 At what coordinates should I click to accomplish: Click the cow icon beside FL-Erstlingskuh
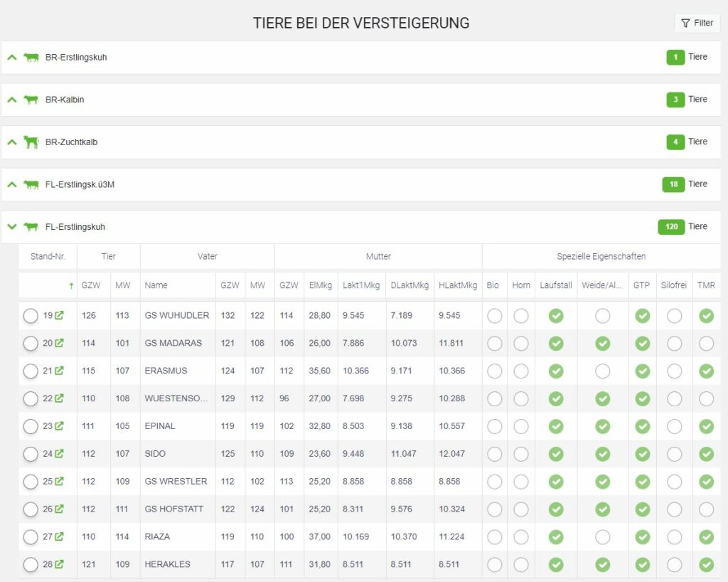[31, 227]
